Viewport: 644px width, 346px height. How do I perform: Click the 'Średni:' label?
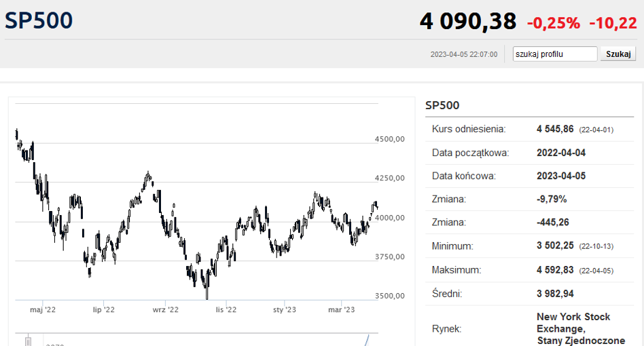447,294
